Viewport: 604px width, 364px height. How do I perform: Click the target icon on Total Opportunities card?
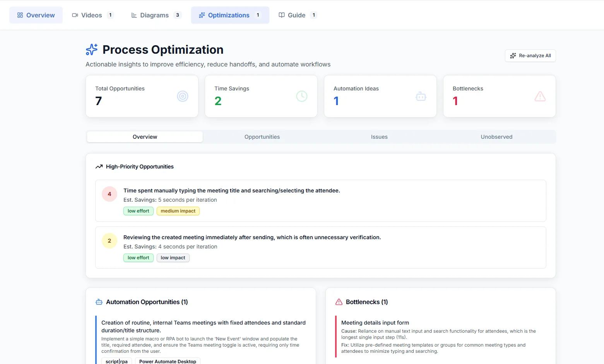click(183, 96)
